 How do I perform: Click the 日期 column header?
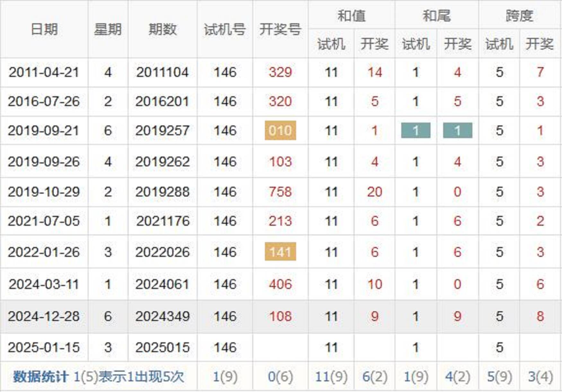pos(44,30)
